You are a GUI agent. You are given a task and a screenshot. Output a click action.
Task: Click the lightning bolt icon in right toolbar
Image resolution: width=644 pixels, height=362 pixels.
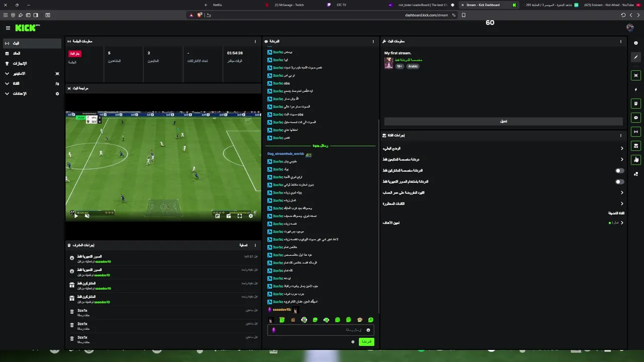click(636, 89)
